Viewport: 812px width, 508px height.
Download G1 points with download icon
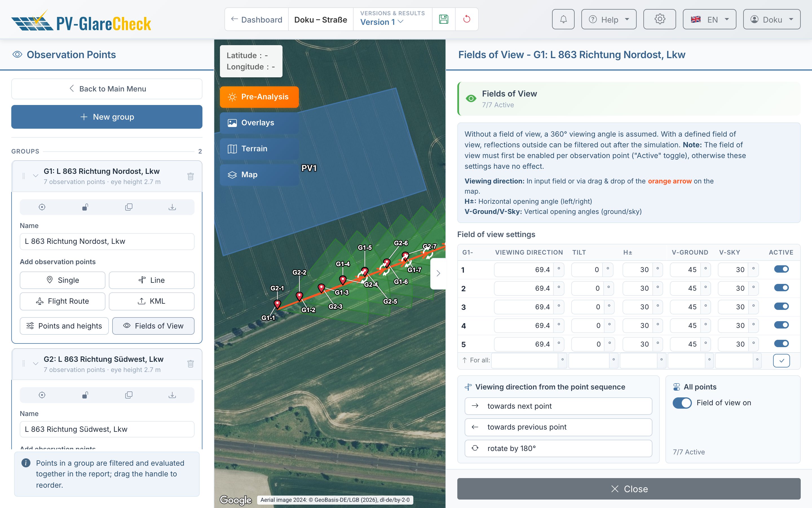[x=172, y=207]
